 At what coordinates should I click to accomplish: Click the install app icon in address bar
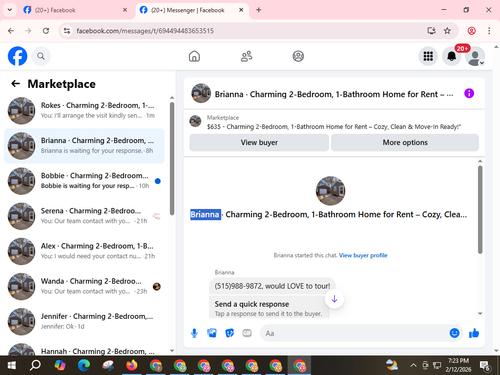[431, 31]
